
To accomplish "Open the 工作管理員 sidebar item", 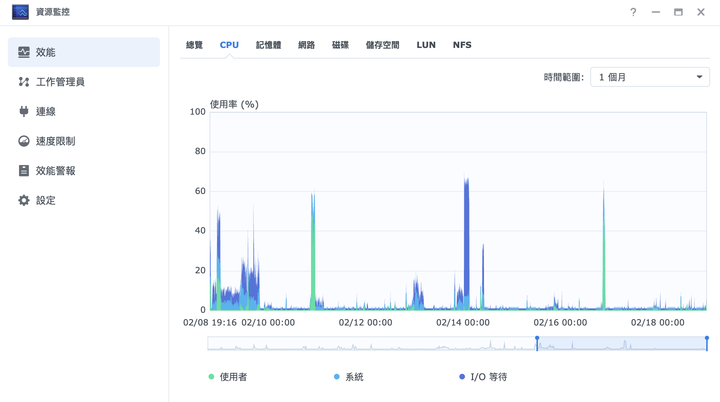I will tap(84, 82).
